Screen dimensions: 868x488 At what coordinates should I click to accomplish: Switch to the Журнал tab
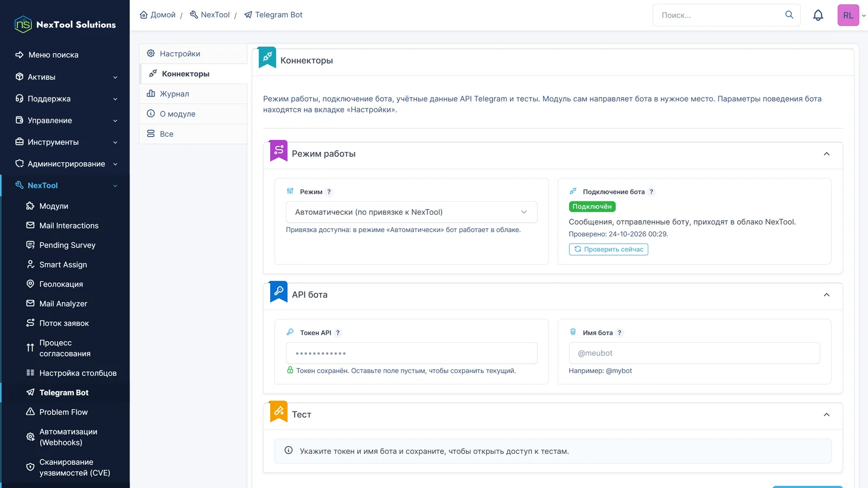(193, 94)
